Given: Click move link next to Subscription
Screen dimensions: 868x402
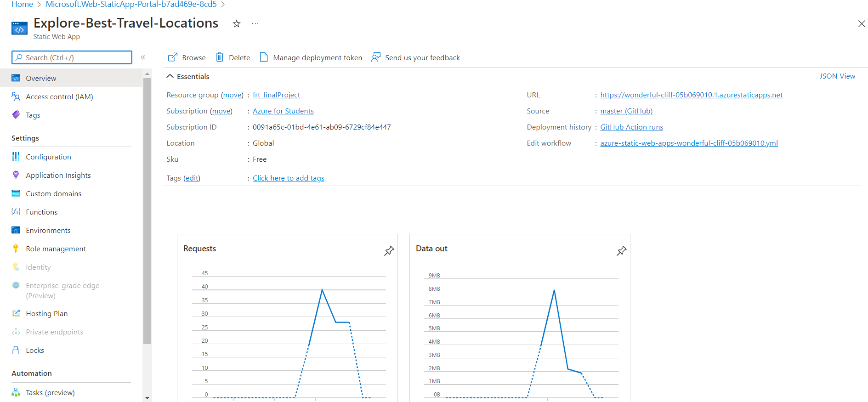Looking at the screenshot, I should pyautogui.click(x=221, y=111).
